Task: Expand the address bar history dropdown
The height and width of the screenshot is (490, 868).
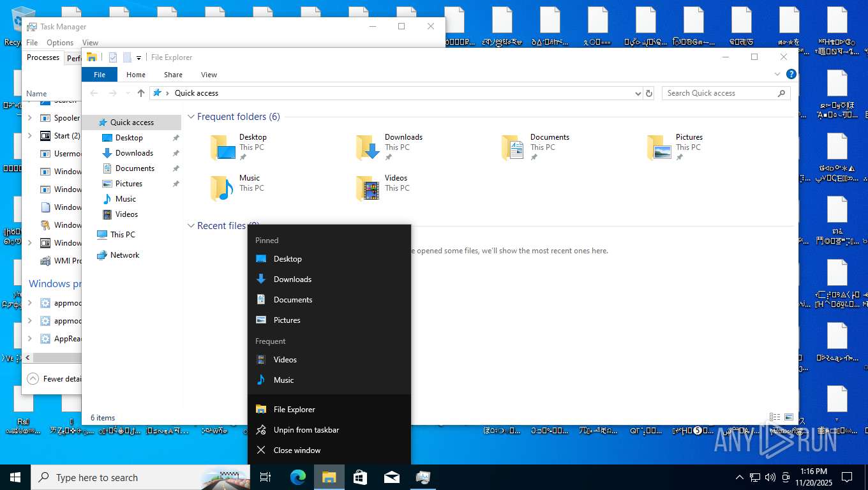Action: (x=638, y=93)
